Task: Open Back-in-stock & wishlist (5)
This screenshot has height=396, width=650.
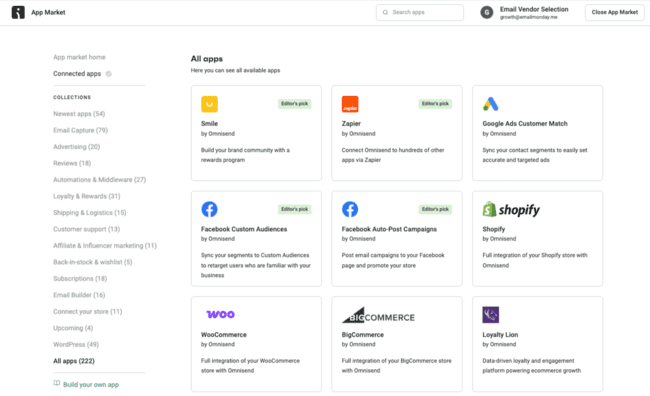Action: (x=92, y=262)
